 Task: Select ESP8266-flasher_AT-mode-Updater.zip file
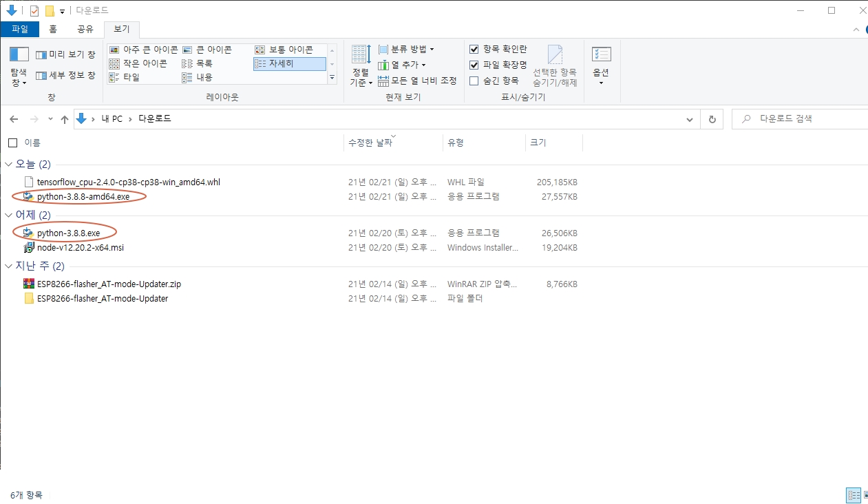coord(109,284)
